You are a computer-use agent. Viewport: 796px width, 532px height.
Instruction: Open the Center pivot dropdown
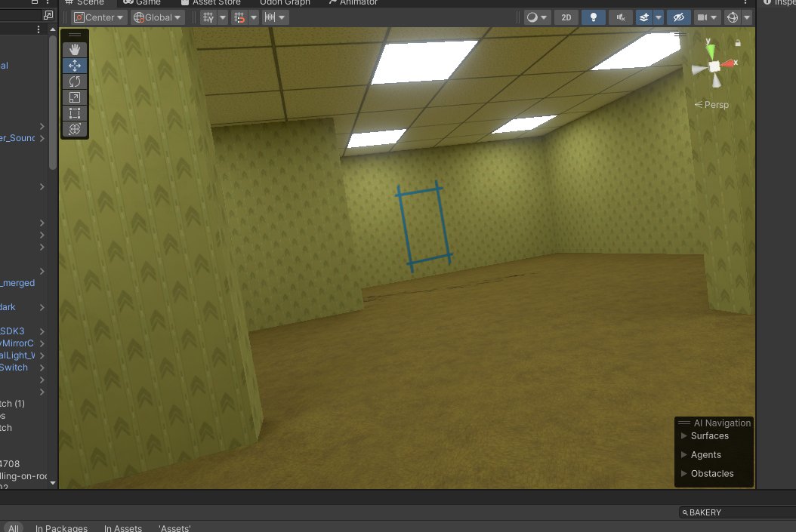[x=99, y=18]
